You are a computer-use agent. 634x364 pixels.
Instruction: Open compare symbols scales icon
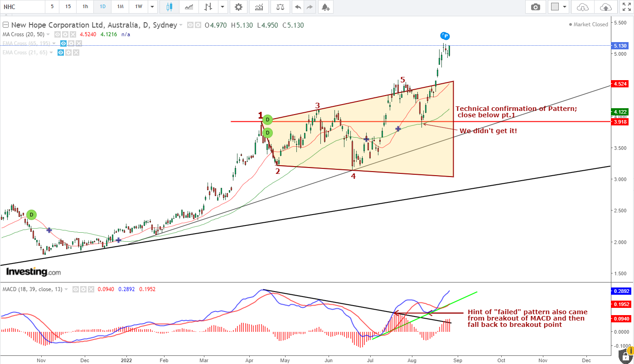(x=281, y=7)
